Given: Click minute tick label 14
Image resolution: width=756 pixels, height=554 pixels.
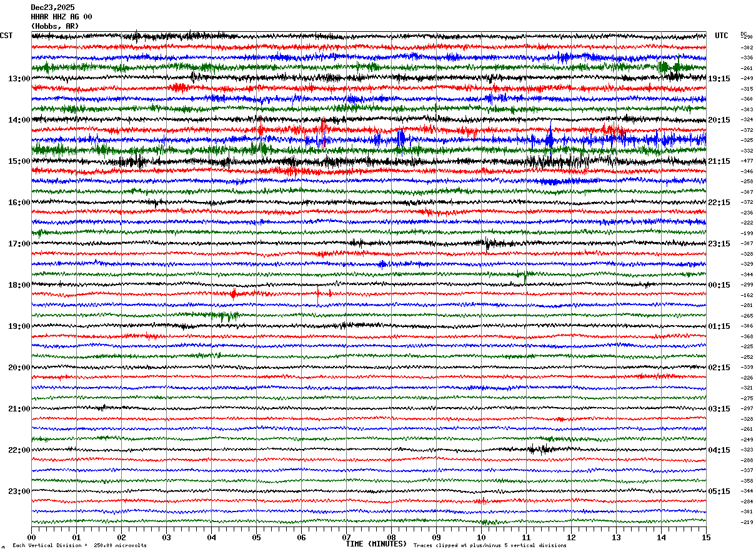Looking at the screenshot, I should pos(661,537).
